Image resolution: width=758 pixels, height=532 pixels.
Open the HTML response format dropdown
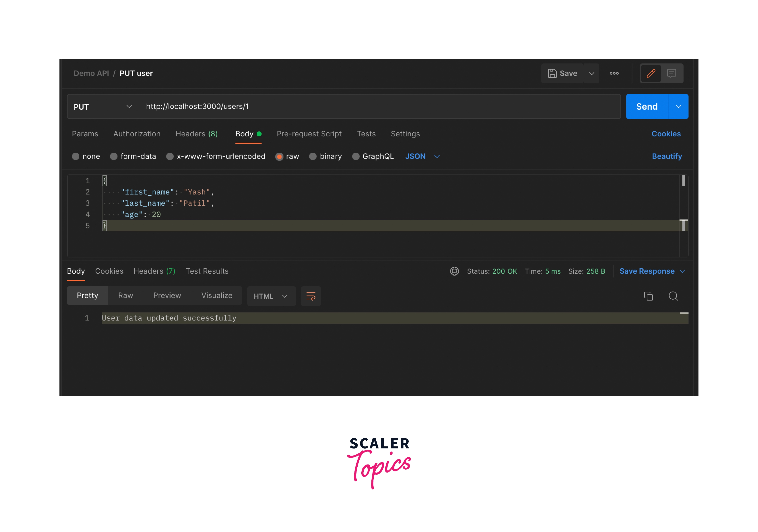(x=271, y=296)
